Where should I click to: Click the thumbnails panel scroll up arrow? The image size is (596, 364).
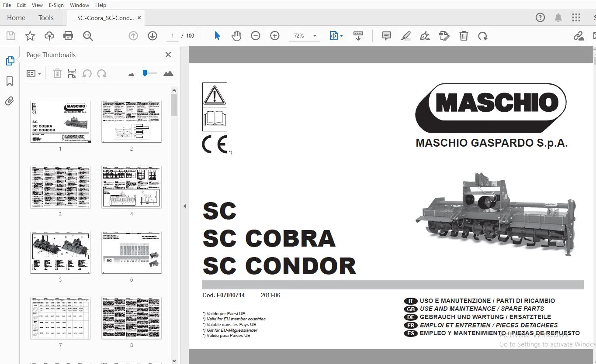[x=174, y=90]
